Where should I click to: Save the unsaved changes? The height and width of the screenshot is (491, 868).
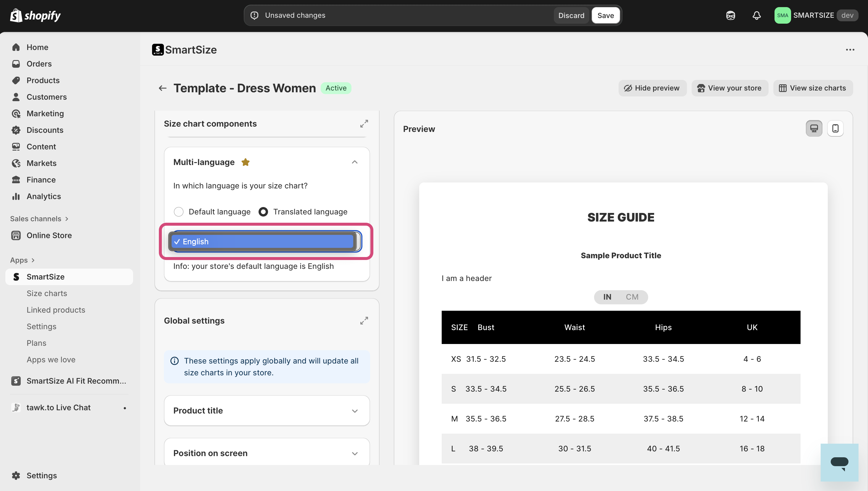[x=605, y=15]
